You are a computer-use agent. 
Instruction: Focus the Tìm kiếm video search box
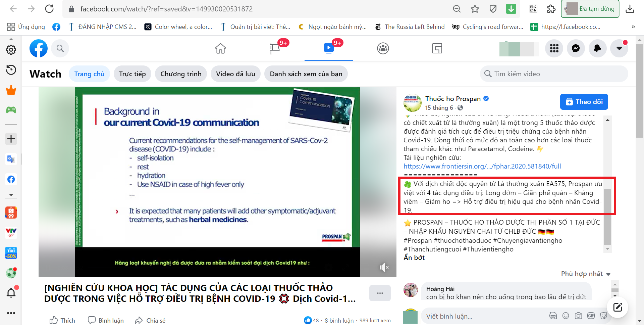point(554,74)
